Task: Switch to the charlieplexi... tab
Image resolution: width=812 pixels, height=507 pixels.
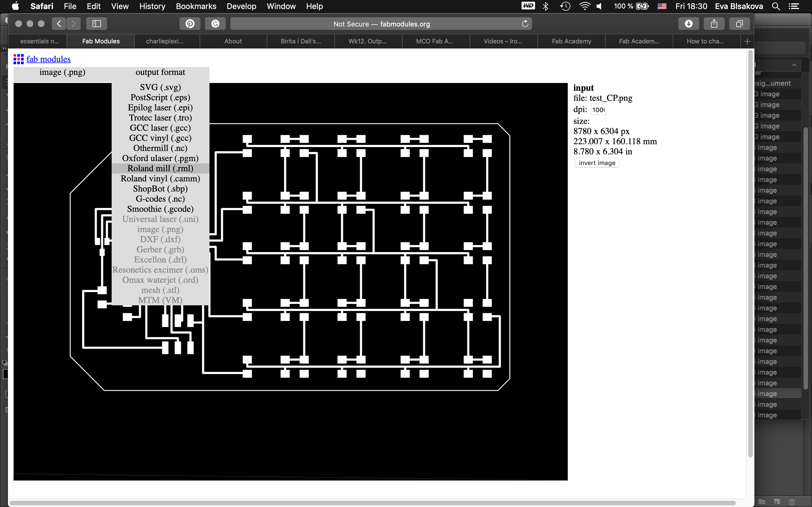Action: 164,41
